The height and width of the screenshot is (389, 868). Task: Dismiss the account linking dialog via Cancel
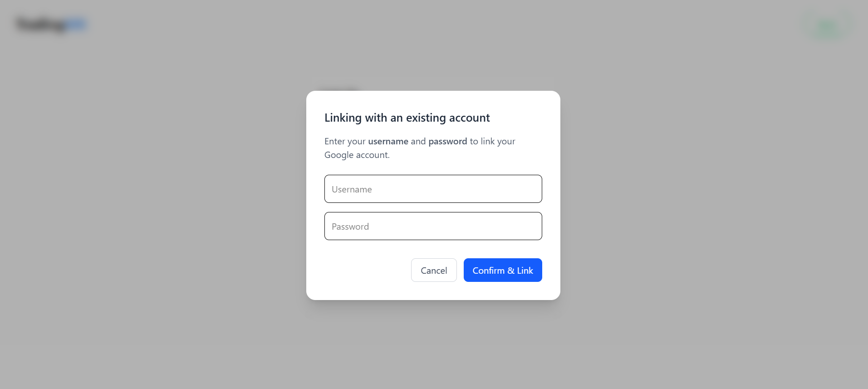[433, 270]
